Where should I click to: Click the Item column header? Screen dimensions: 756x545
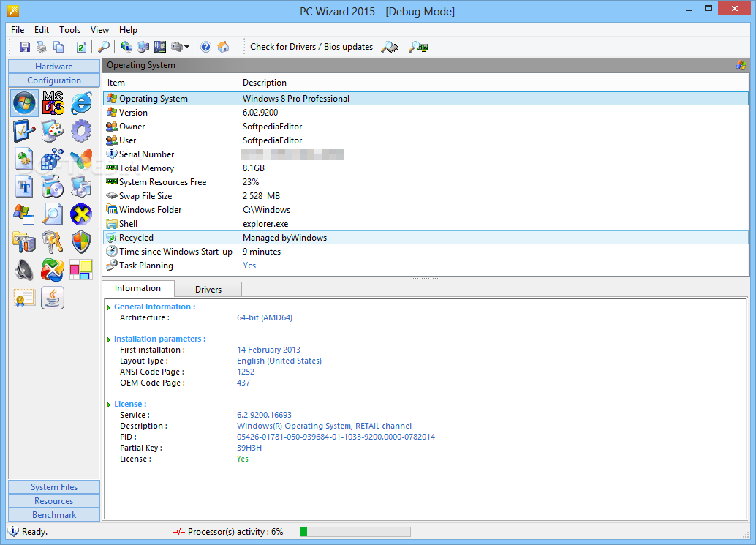pyautogui.click(x=170, y=83)
